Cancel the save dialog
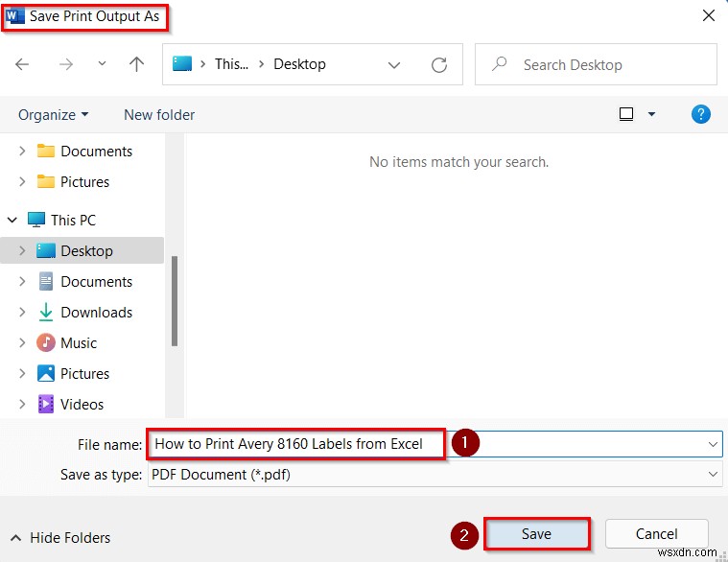 click(656, 533)
